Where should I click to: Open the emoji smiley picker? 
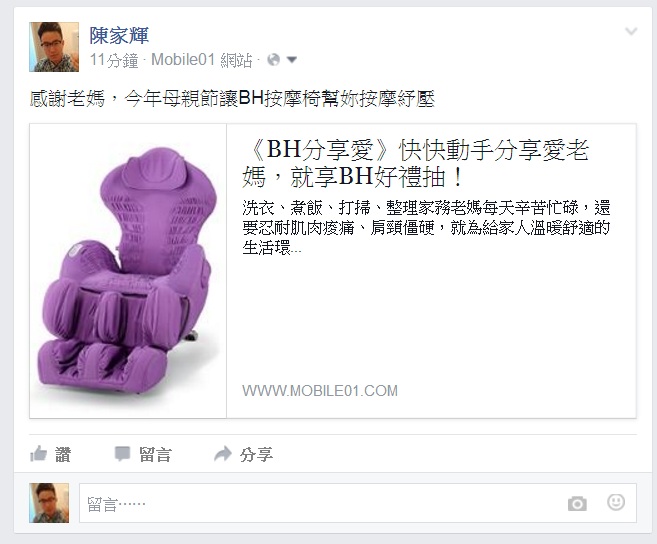pyautogui.click(x=616, y=502)
